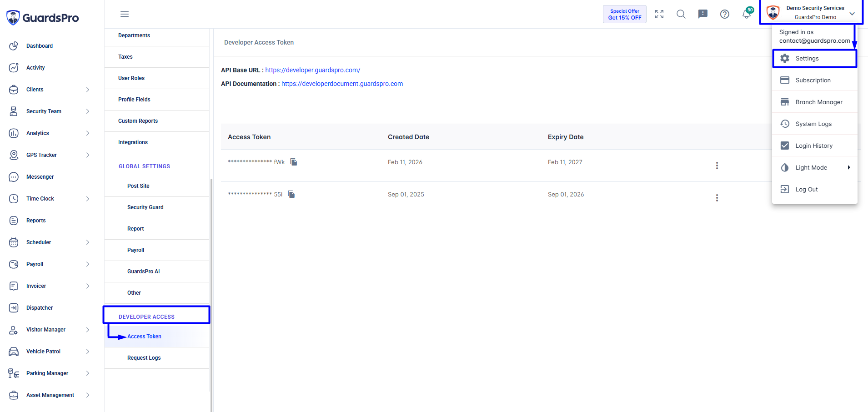This screenshot has height=412, width=868.
Task: Open options menu for fWk token row
Action: (717, 166)
